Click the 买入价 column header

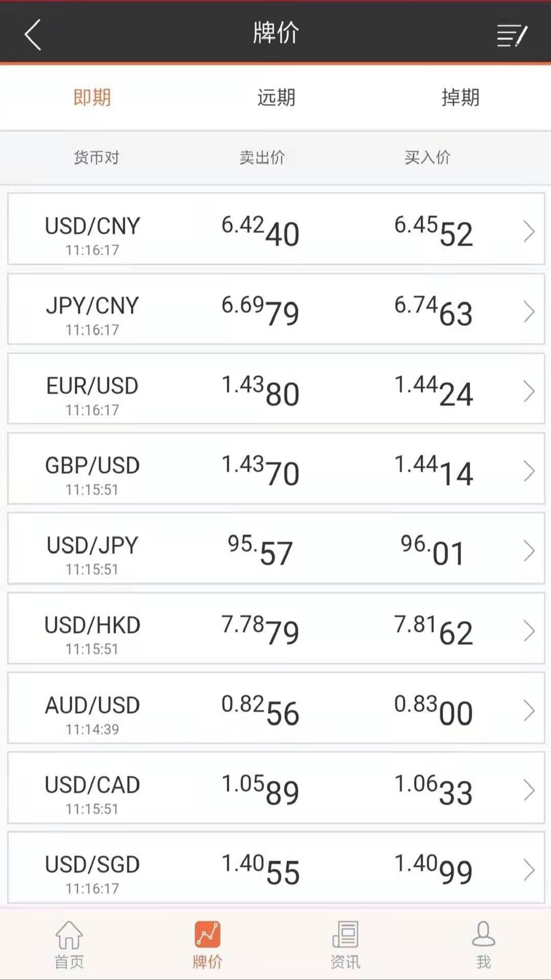[427, 157]
